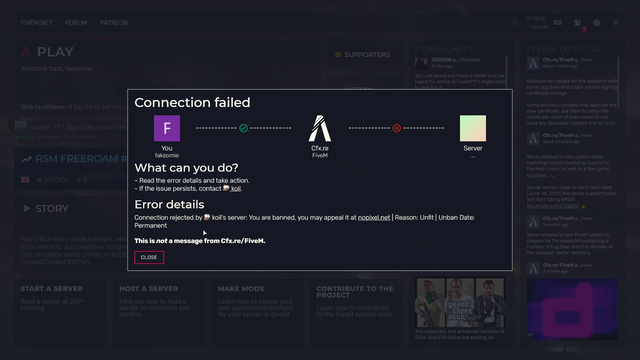Click the 'Error details' heading
Viewport: 640px width, 360px height.
[x=169, y=204]
